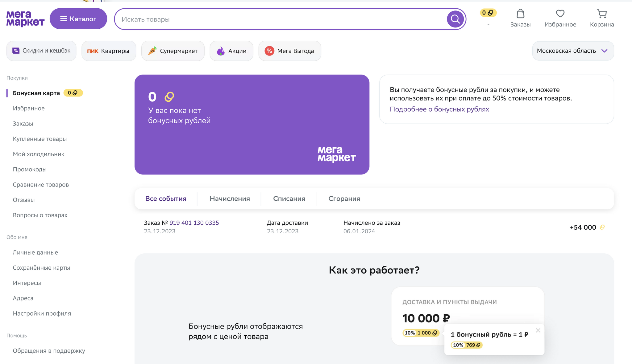The height and width of the screenshot is (364, 632).
Task: Open Личные данные in sidebar
Action: pos(35,252)
